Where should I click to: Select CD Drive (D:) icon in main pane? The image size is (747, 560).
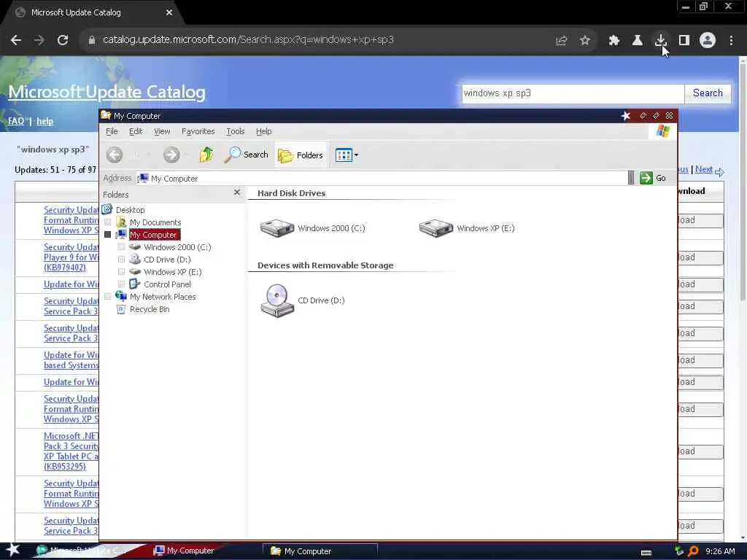(277, 300)
